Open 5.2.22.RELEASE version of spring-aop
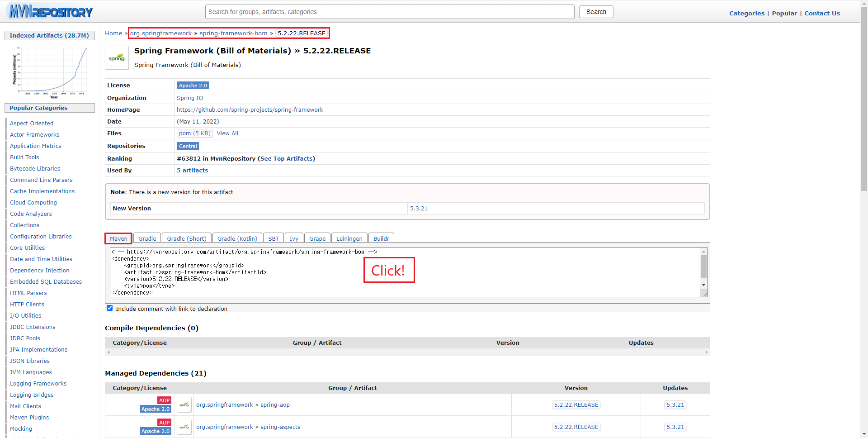The height and width of the screenshot is (438, 868). (576, 405)
